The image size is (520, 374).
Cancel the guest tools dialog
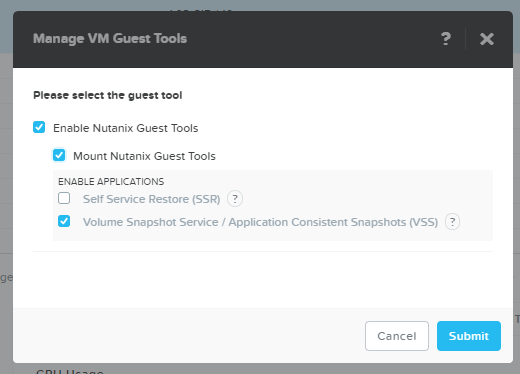[397, 336]
